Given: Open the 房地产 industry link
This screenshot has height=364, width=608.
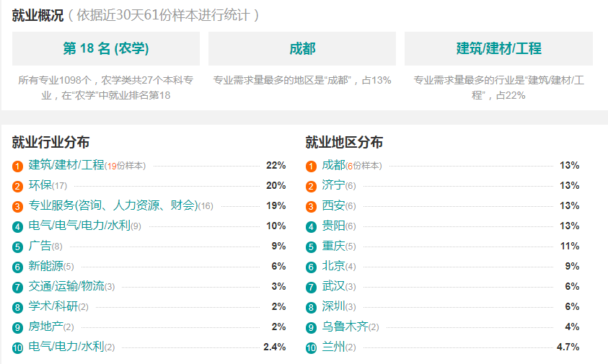Looking at the screenshot, I should tap(45, 326).
